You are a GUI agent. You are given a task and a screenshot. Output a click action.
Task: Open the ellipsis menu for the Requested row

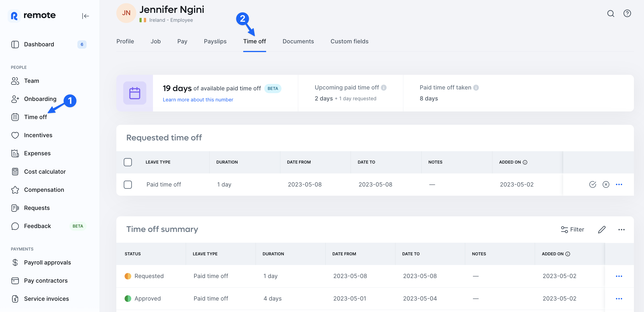tap(619, 276)
